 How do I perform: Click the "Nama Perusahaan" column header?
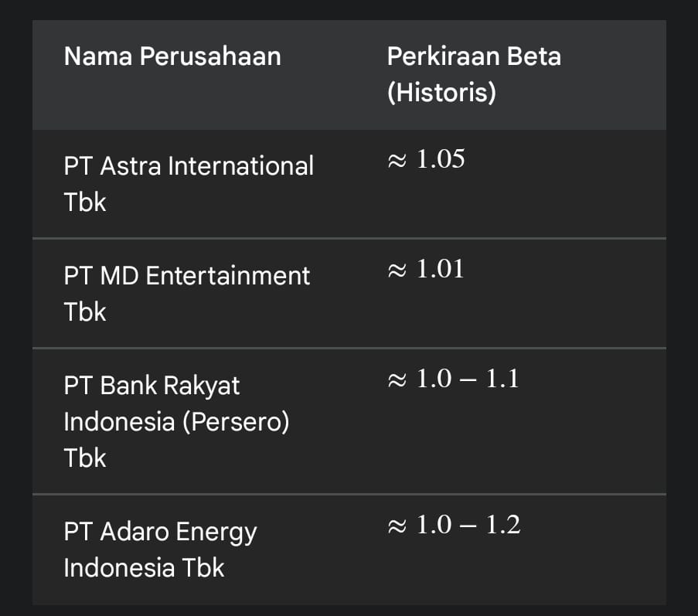(172, 56)
